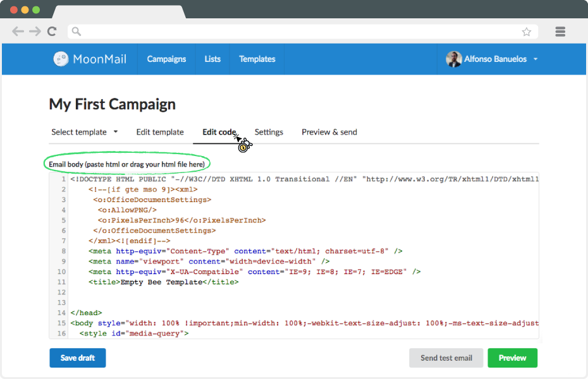Go back with browser back arrow
Screen dimensions: 588x379
(x=18, y=31)
